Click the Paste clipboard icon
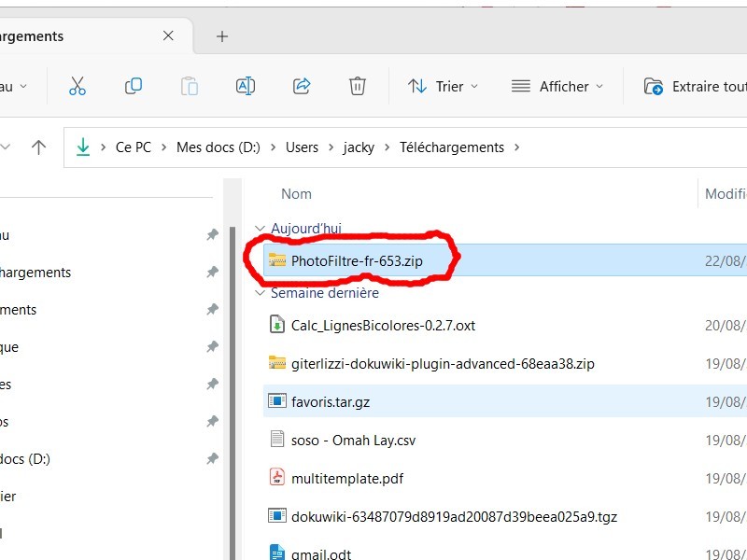 click(190, 86)
